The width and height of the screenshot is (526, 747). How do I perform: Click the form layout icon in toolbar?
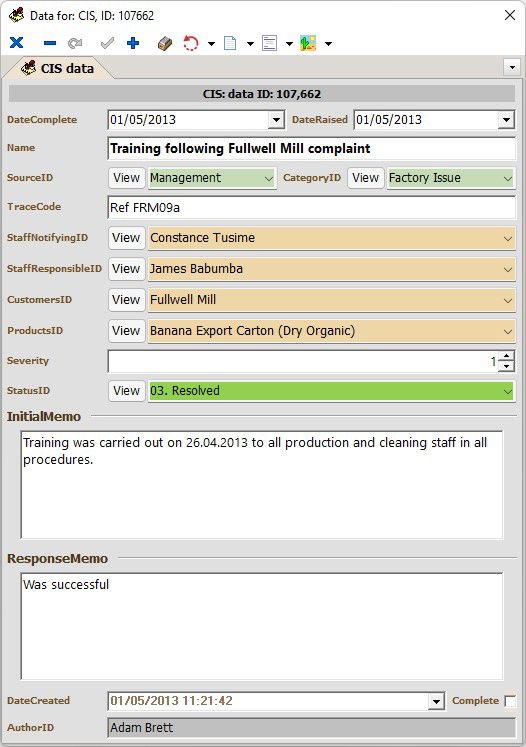pos(269,43)
